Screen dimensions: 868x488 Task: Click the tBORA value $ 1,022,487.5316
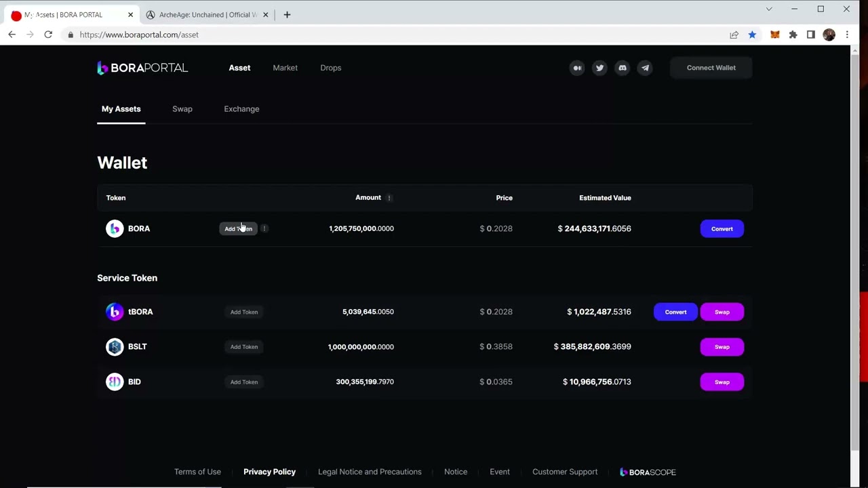click(599, 312)
